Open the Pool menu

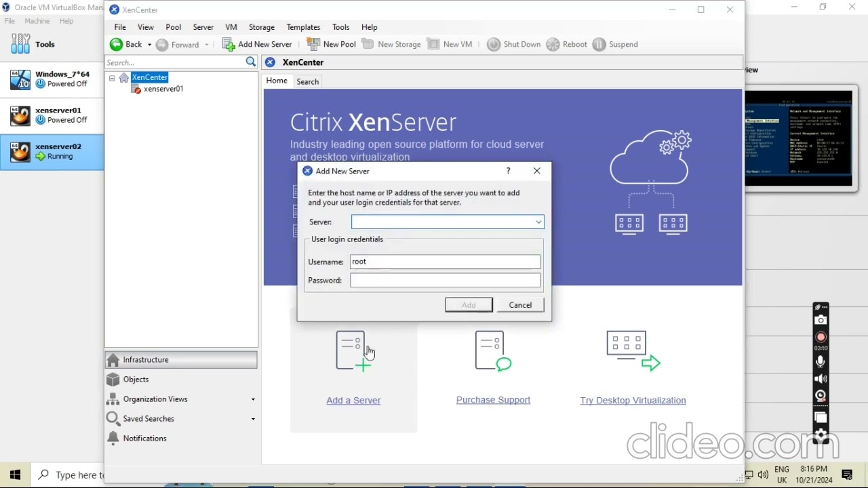(174, 27)
